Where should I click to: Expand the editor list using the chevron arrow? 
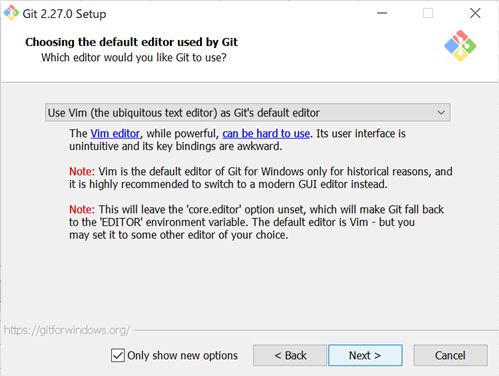(441, 113)
